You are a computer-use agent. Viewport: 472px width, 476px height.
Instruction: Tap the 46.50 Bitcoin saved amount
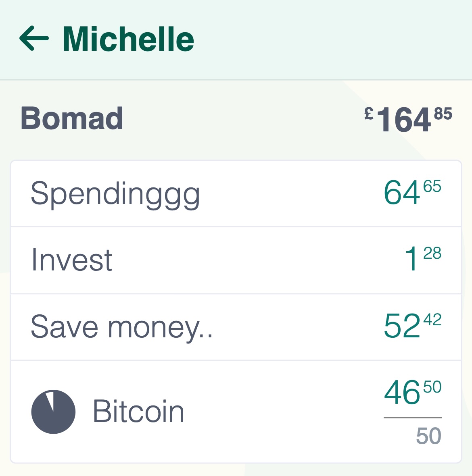tap(412, 392)
